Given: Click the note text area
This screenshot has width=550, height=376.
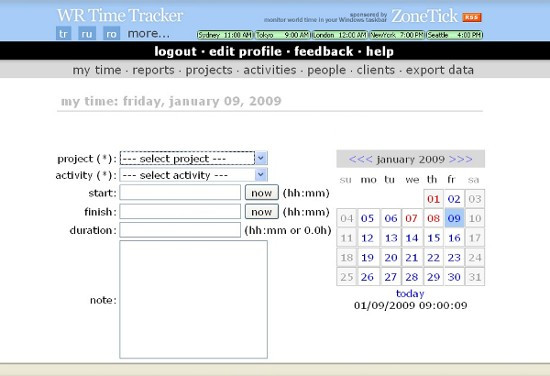Looking at the screenshot, I should click(194, 300).
